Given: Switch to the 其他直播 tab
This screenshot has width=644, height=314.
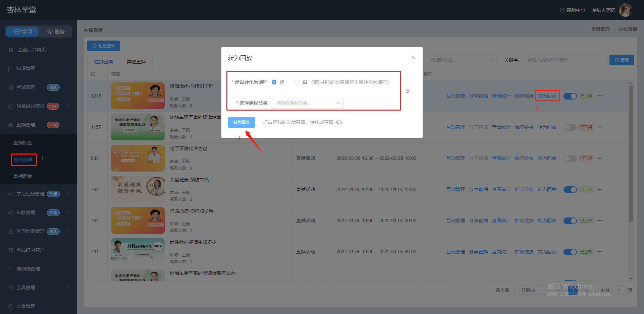Looking at the screenshot, I should coord(136,62).
